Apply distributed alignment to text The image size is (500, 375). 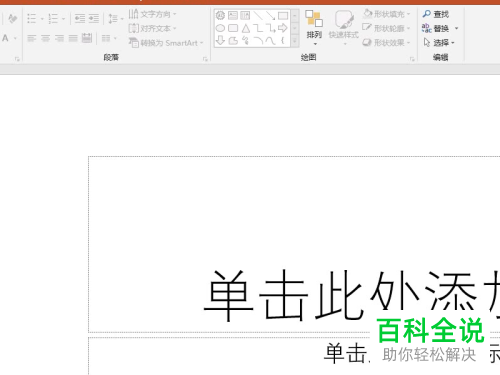(x=87, y=38)
